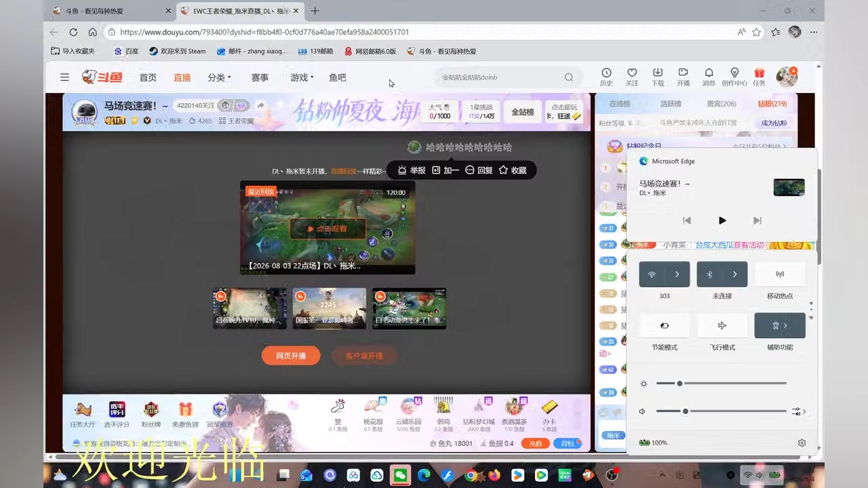Open the 消息 notifications bell
The image size is (868, 488).
709,77
